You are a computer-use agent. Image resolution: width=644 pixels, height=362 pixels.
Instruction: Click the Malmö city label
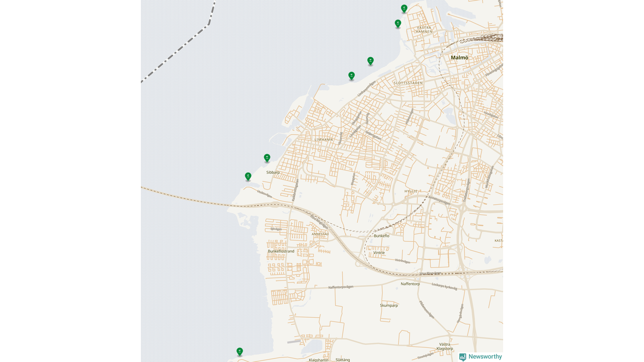click(x=459, y=57)
